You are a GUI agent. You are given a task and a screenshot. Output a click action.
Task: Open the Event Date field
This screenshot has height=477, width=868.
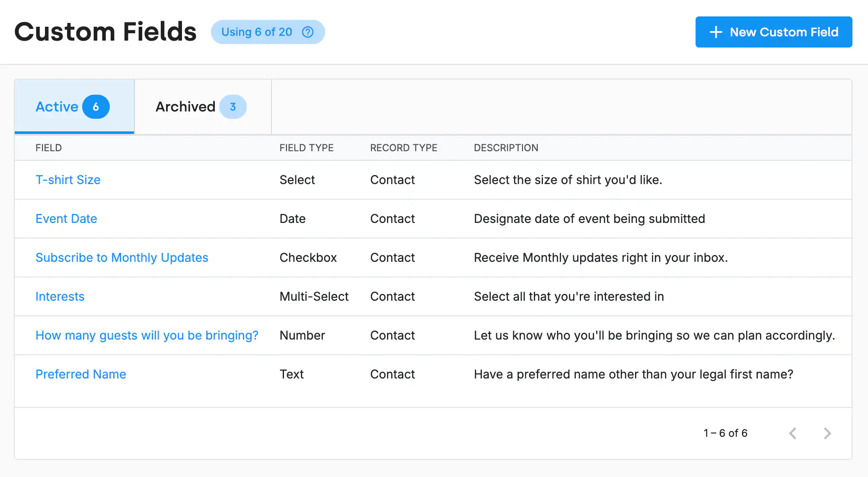[x=66, y=219]
